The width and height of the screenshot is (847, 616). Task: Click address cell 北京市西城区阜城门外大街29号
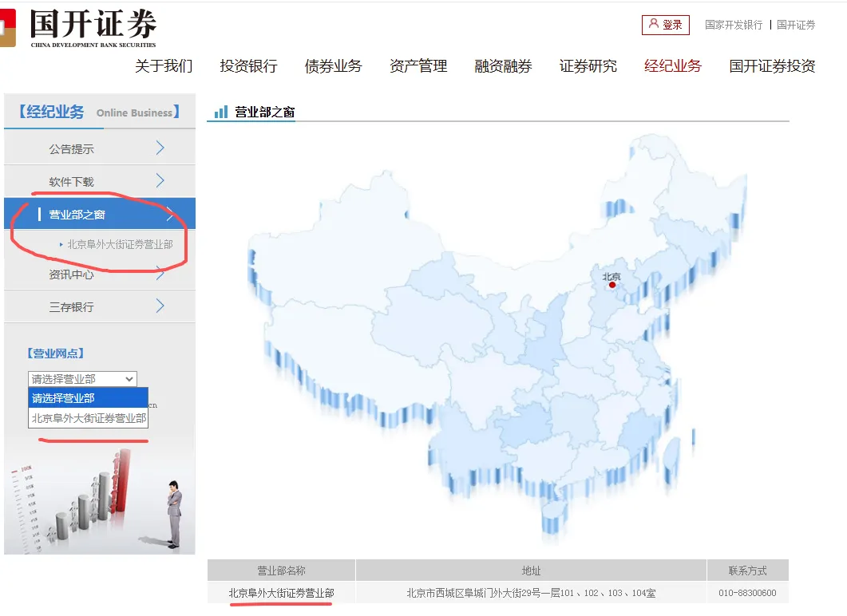(531, 593)
